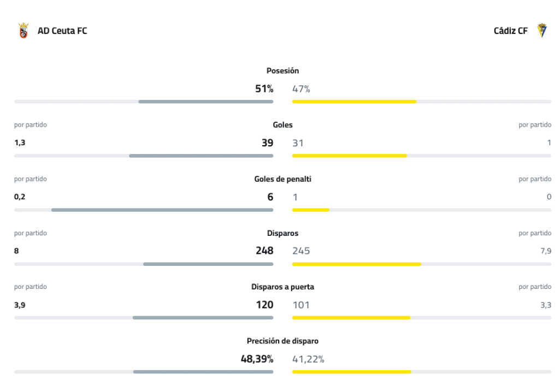This screenshot has width=560, height=392.
Task: Click Cádiz's yellow penalty goals bar
Action: coord(310,210)
